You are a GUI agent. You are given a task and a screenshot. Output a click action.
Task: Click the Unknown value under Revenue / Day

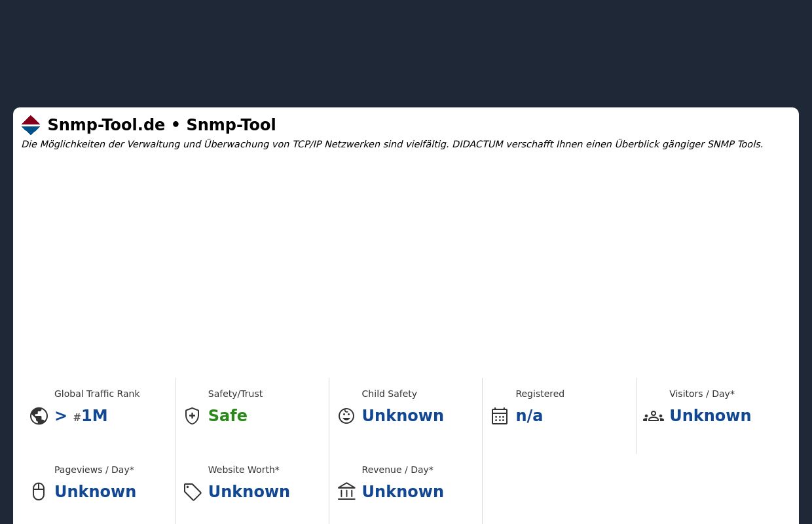click(403, 492)
